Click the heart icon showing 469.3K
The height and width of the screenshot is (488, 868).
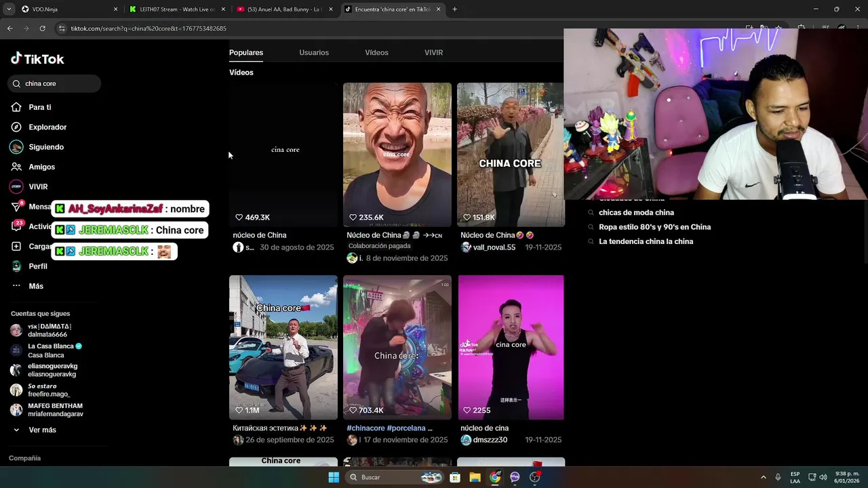pos(239,217)
